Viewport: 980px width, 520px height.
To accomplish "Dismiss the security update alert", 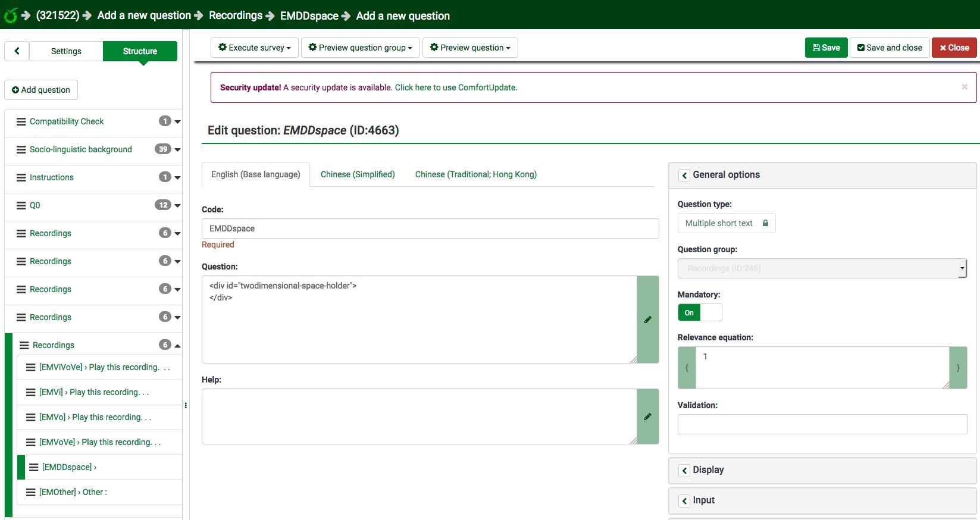I will (964, 87).
